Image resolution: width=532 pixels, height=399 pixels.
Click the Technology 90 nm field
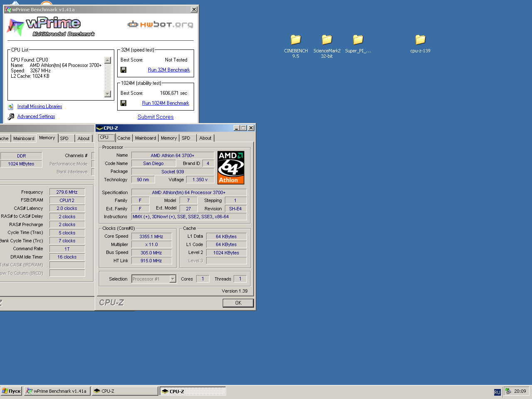coord(143,180)
